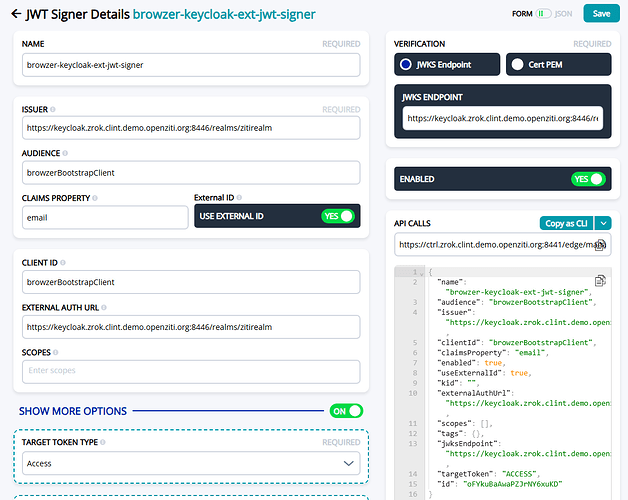Screen dimensions: 628x500
Task: Click the External Auth URL info icon
Action: pos(104,307)
